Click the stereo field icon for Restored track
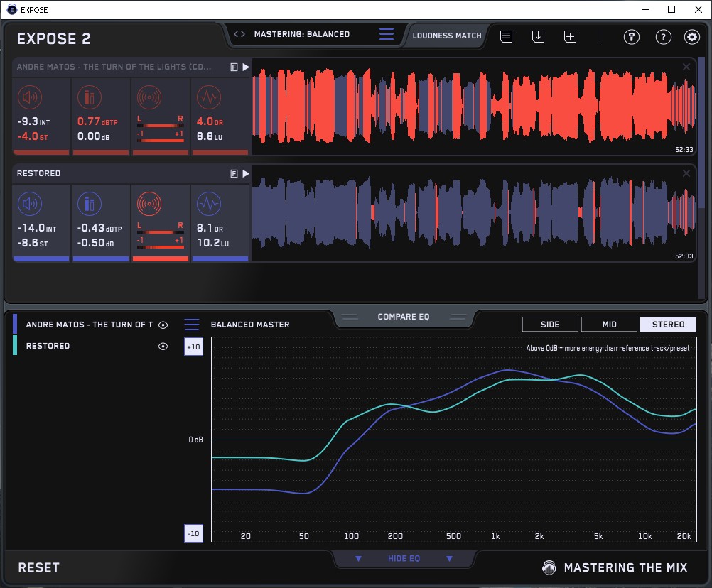The width and height of the screenshot is (712, 588). point(149,205)
